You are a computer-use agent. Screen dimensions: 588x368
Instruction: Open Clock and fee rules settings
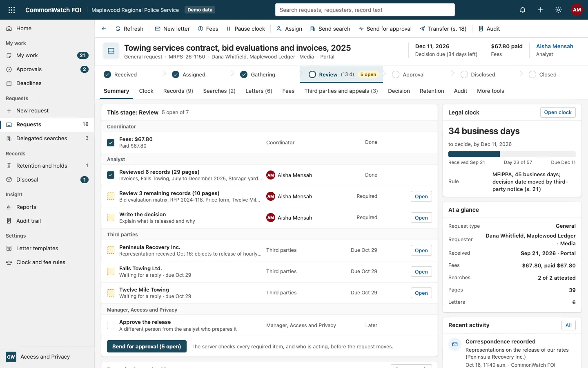(47, 262)
